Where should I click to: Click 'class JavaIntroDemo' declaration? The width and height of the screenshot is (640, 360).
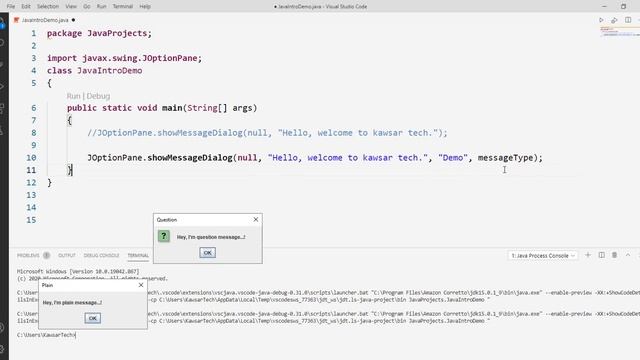click(94, 71)
